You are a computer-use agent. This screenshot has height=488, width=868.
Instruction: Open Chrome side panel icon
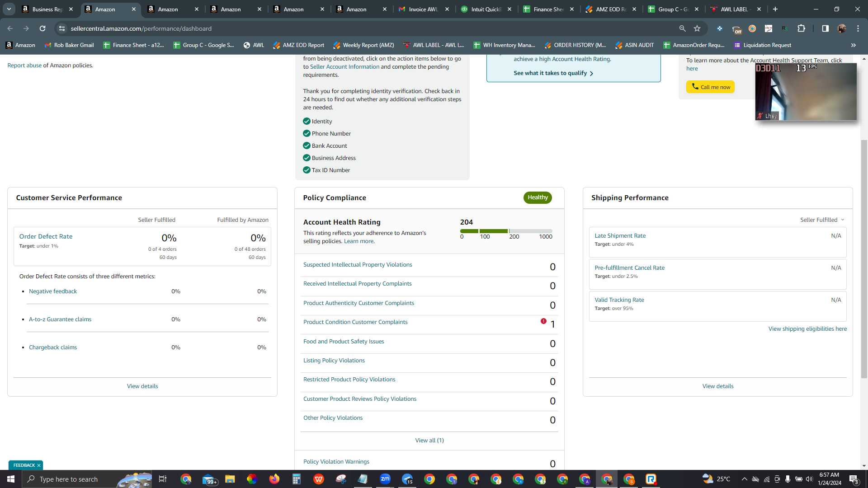(x=825, y=28)
